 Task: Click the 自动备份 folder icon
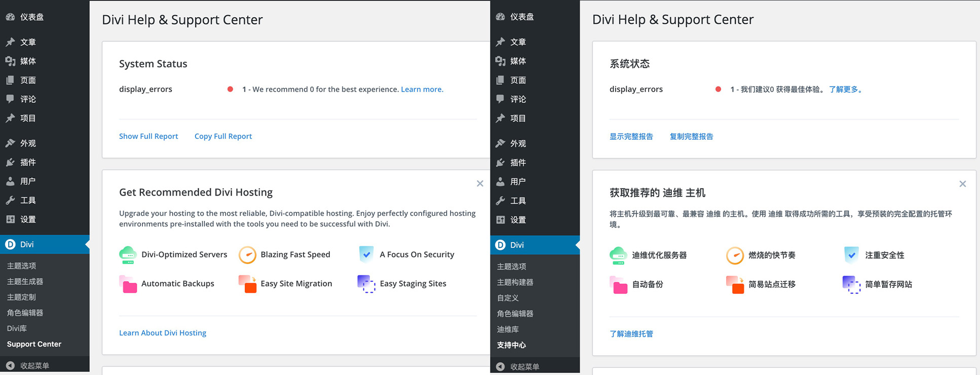pos(618,285)
